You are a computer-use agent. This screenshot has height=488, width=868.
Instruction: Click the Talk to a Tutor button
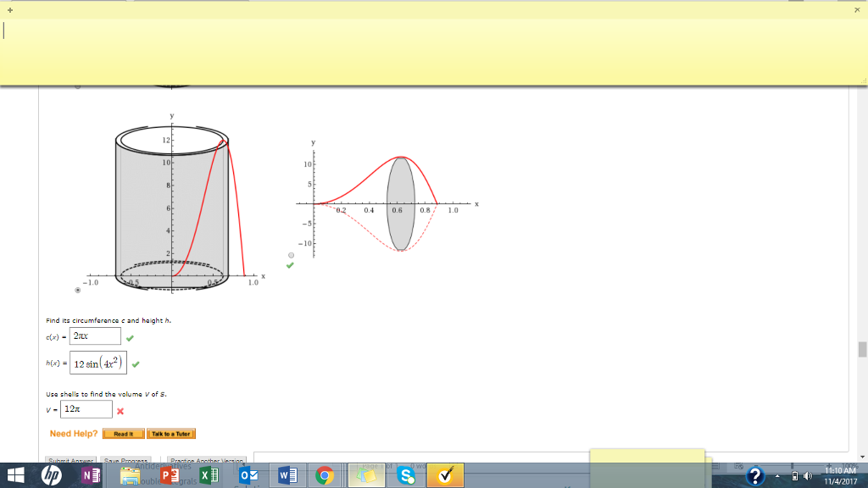tap(170, 433)
